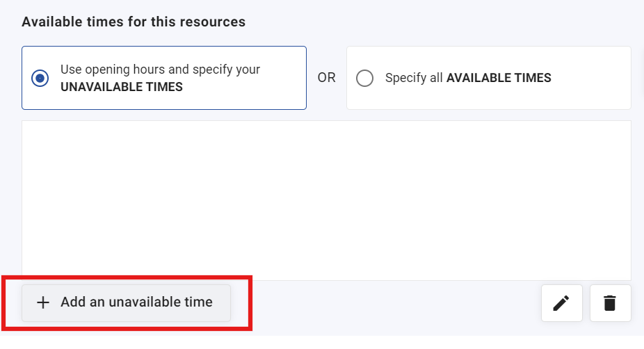Click the pencil edit icon
Image resolution: width=644 pixels, height=349 pixels.
tap(561, 303)
